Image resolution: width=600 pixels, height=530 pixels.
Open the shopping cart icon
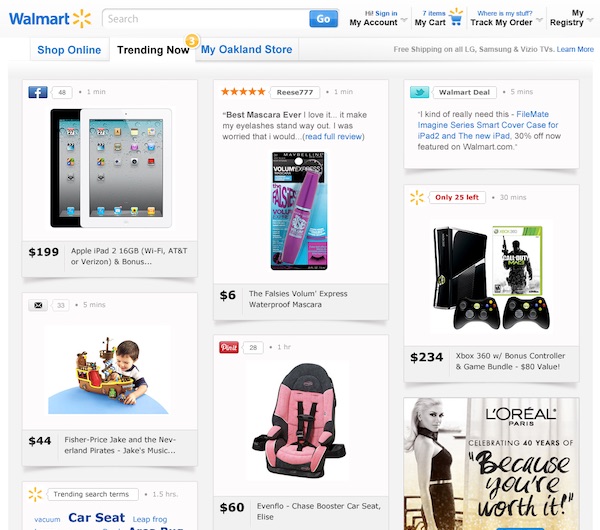pyautogui.click(x=456, y=17)
